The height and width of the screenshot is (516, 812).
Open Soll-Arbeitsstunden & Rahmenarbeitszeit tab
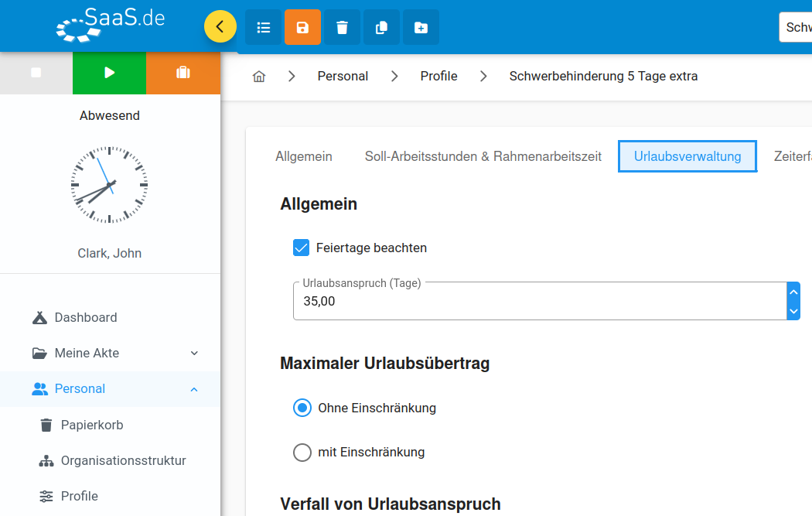coord(483,156)
